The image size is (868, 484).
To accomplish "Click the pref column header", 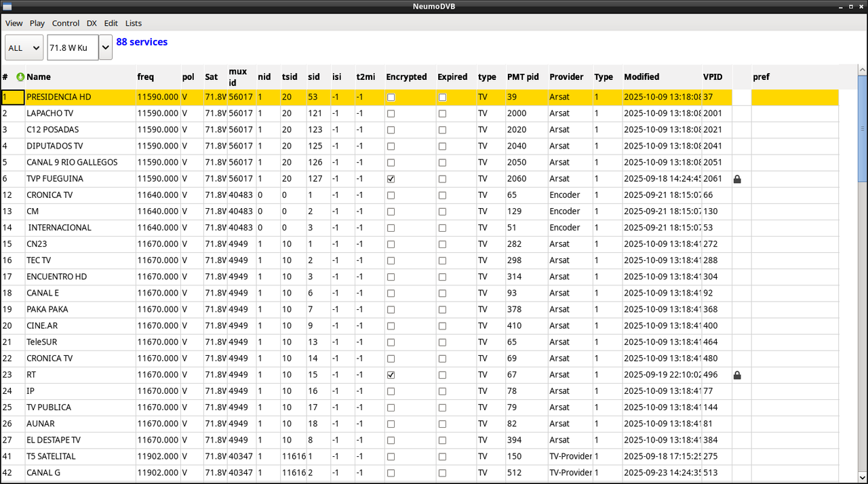I will 795,77.
